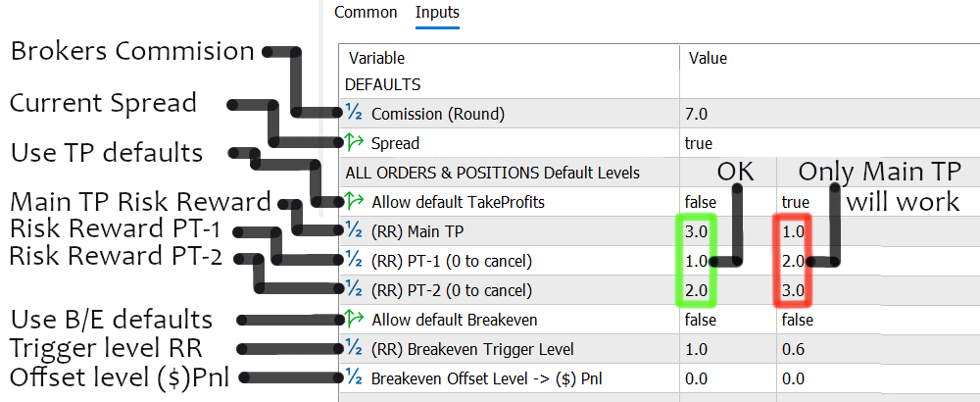The width and height of the screenshot is (980, 402).
Task: Click the Value column header
Action: pos(708,59)
